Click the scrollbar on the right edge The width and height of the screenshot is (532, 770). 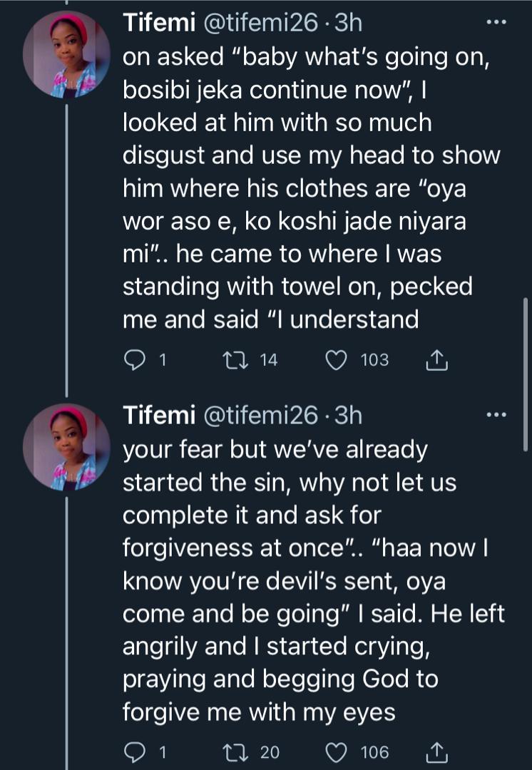[526, 374]
